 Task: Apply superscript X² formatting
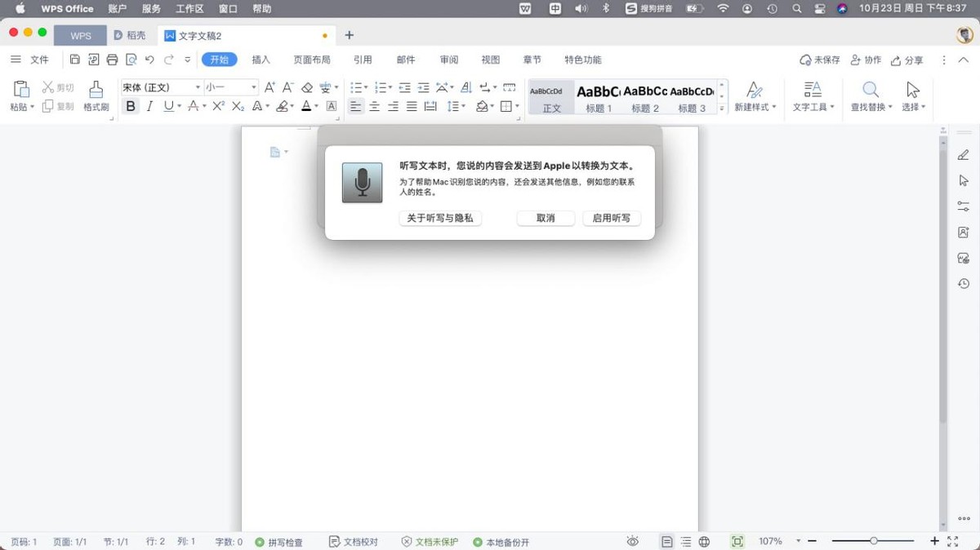tap(218, 106)
